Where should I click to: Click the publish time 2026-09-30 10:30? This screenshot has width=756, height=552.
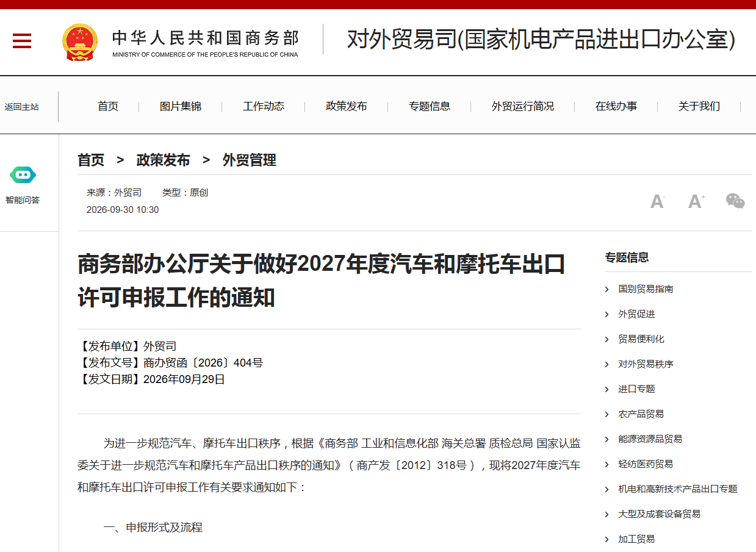(x=123, y=210)
